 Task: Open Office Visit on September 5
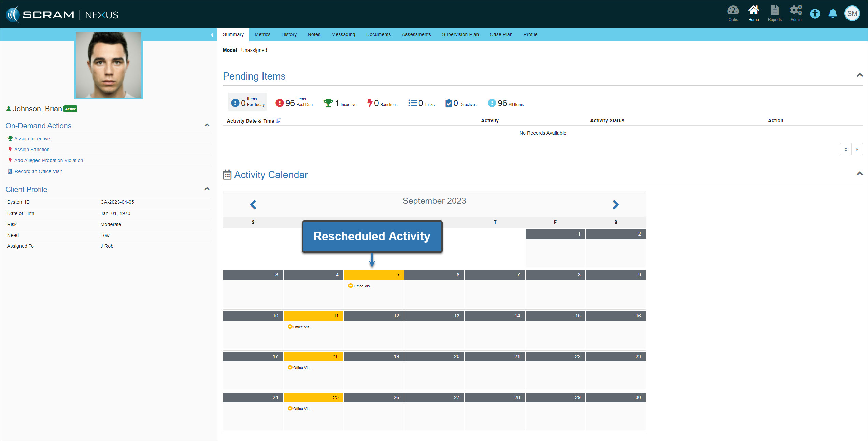[x=362, y=286]
